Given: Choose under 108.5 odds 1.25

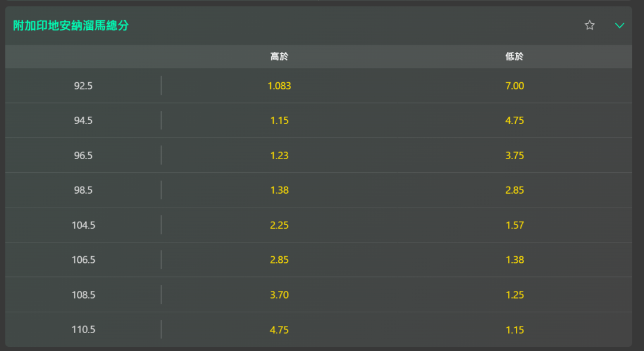Looking at the screenshot, I should click(x=514, y=295).
